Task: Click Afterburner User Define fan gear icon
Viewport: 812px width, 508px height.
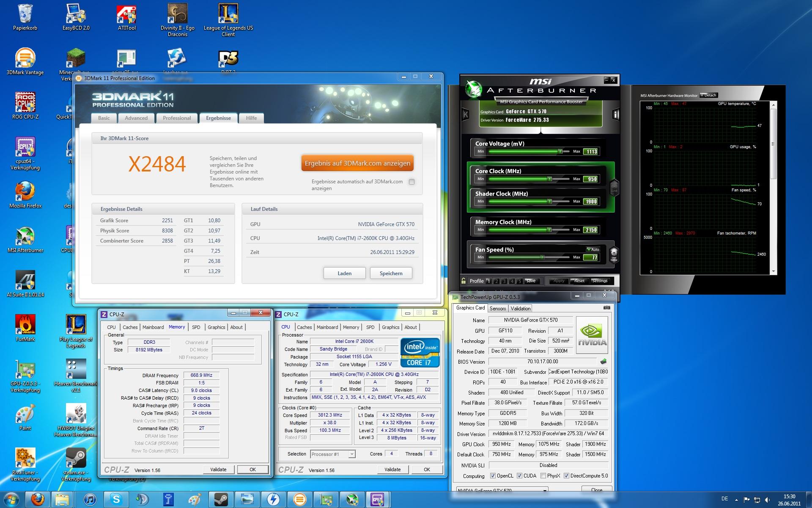Action: 614,255
